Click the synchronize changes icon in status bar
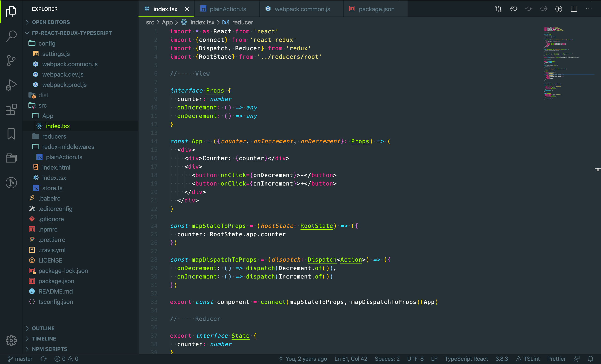 click(44, 359)
